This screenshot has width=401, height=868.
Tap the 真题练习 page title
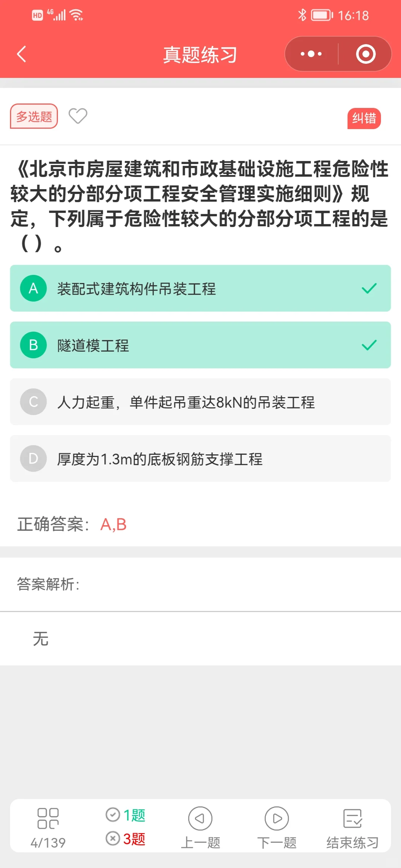[200, 55]
